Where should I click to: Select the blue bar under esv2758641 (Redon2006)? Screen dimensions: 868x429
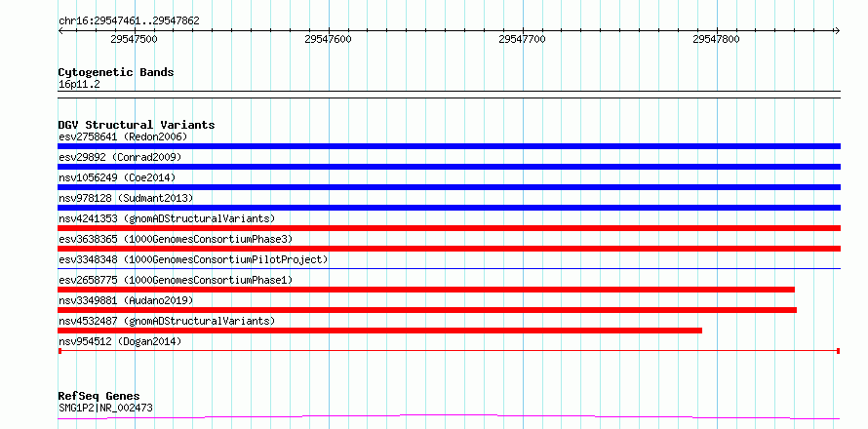point(449,146)
